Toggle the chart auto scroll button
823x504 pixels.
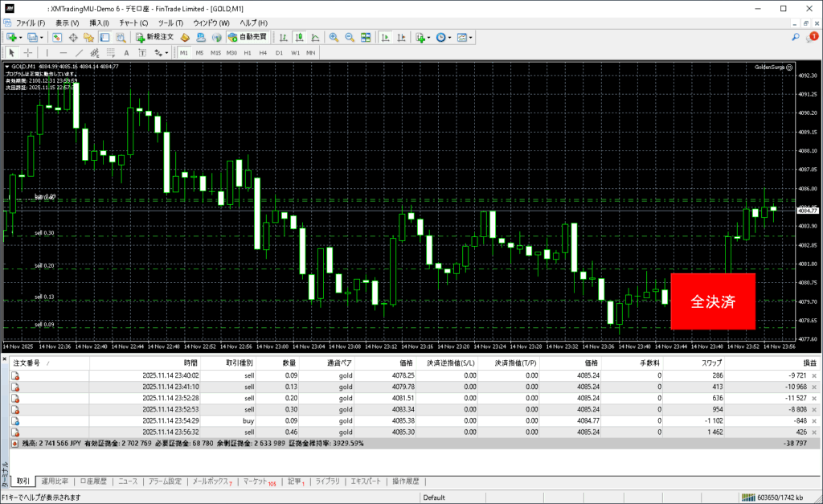(x=386, y=38)
